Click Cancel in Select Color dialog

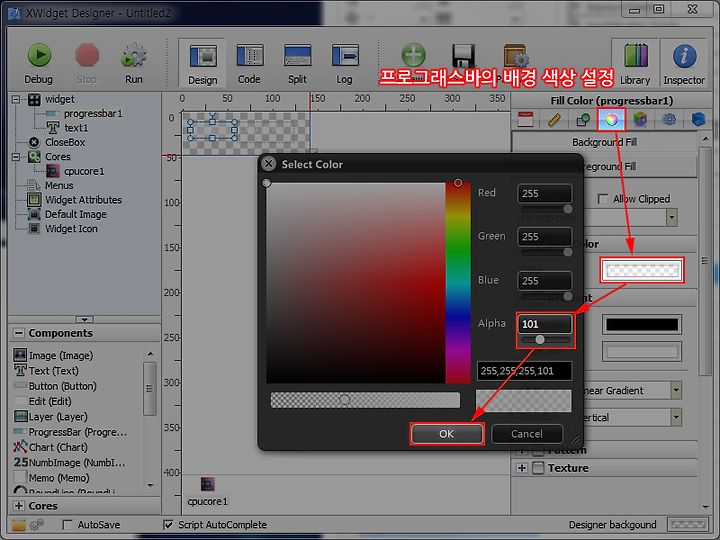527,434
